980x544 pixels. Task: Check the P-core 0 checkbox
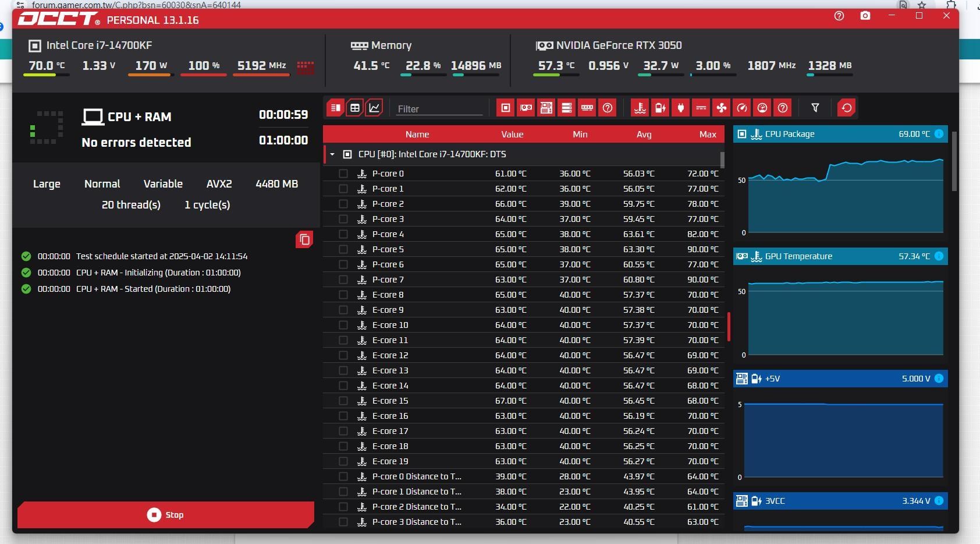[x=343, y=174]
